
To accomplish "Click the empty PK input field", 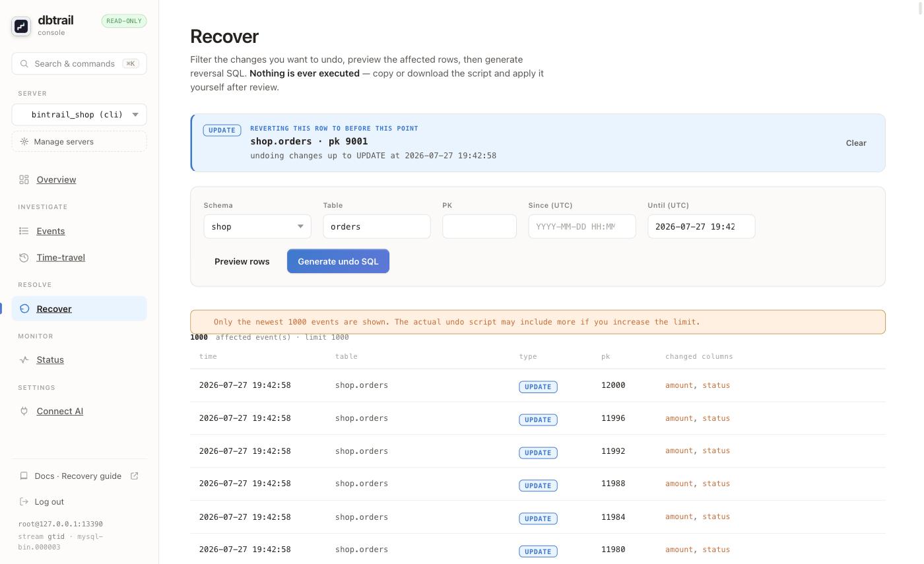I will point(479,226).
